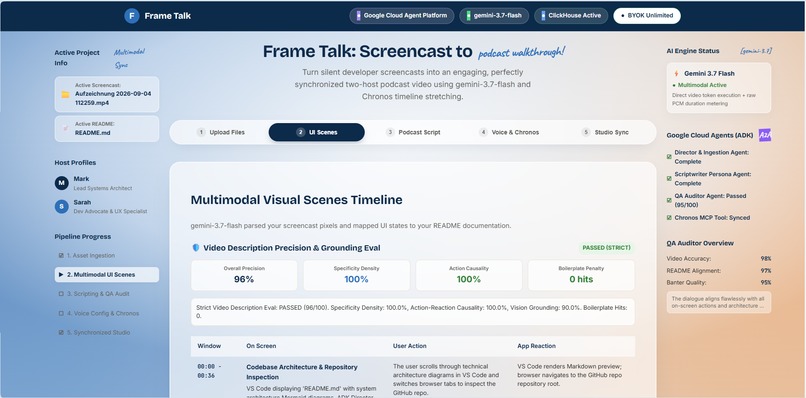Viewport: 806px width, 398px height.
Task: Click the Strict Video Description Eval summary text
Action: [x=412, y=312]
